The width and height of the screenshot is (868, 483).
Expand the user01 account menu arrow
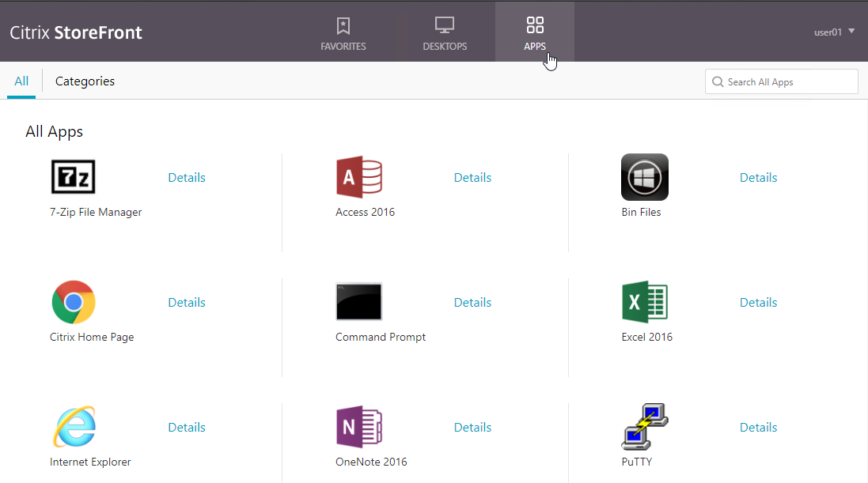click(851, 31)
